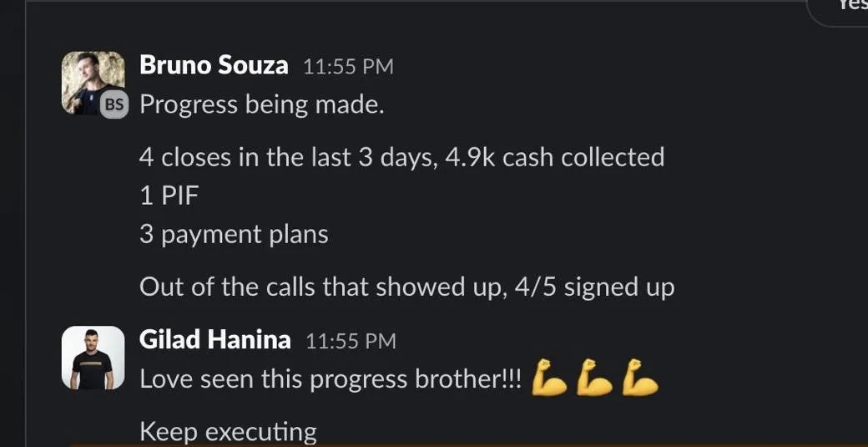Open Bruno Souza's name link
868x447 pixels.
214,65
